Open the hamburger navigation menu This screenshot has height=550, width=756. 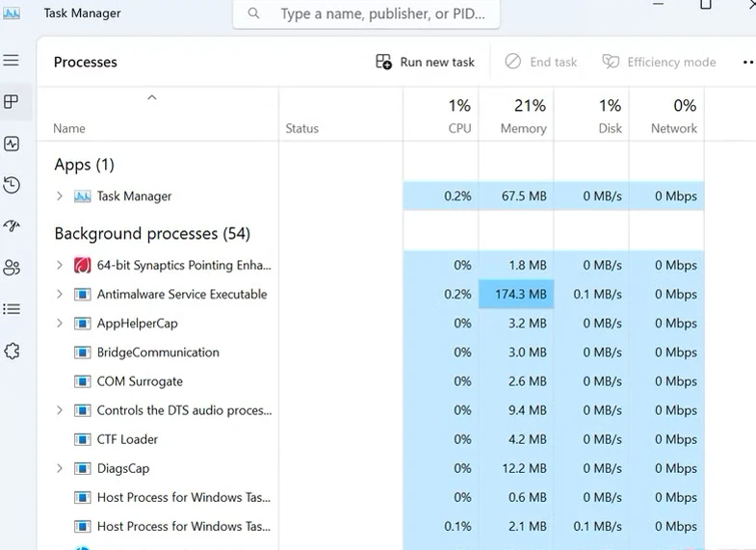[12, 60]
